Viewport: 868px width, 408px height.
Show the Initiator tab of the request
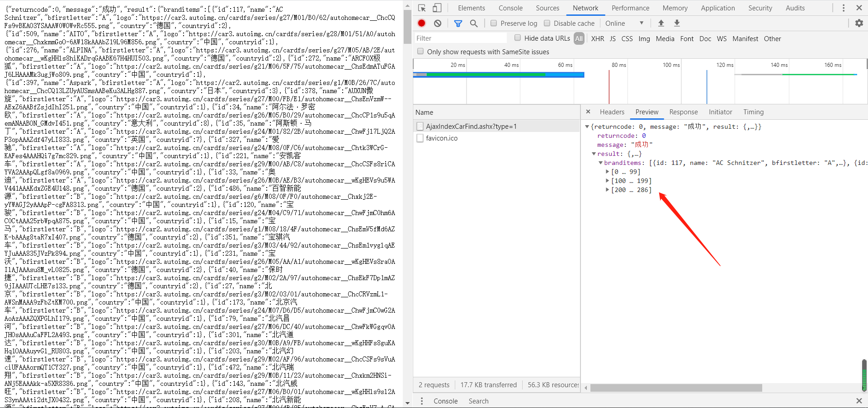coord(721,112)
